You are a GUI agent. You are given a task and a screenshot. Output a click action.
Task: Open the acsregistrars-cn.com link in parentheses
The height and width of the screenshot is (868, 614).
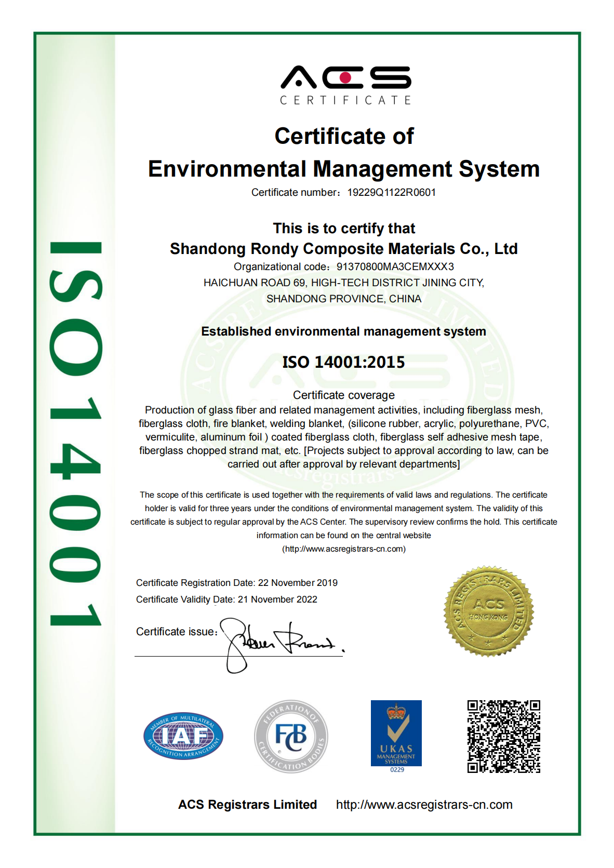tap(344, 549)
